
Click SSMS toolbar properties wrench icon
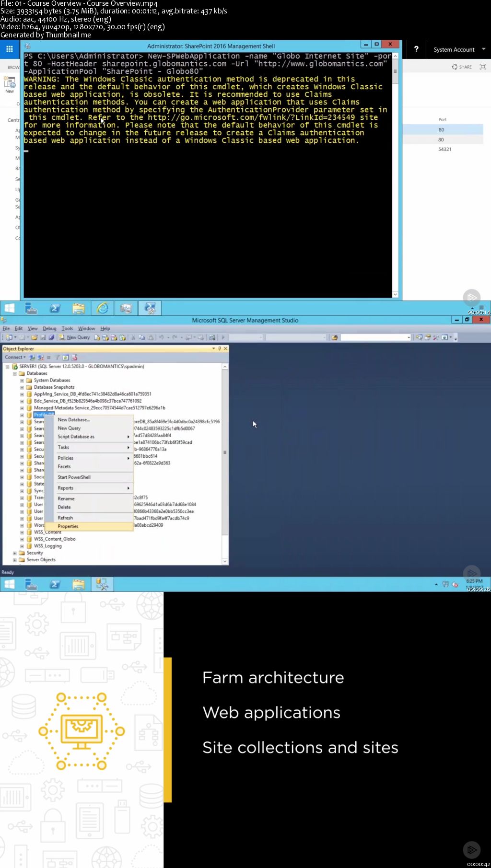tap(436, 337)
